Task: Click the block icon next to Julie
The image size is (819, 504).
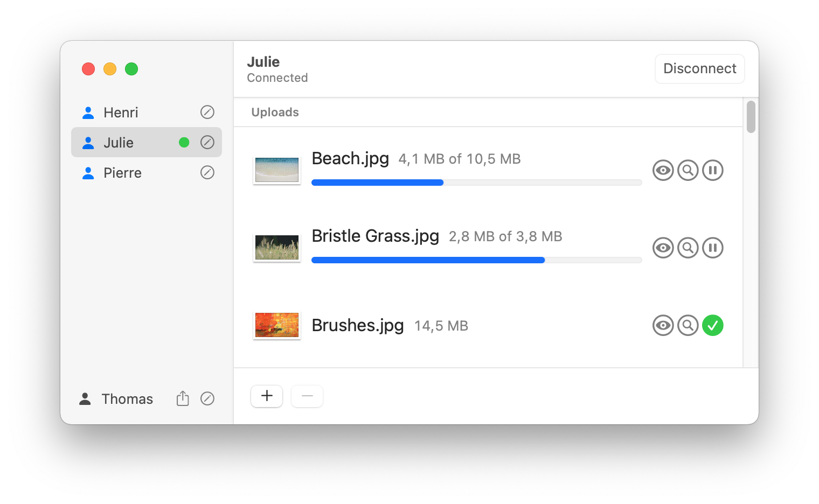Action: pos(207,142)
